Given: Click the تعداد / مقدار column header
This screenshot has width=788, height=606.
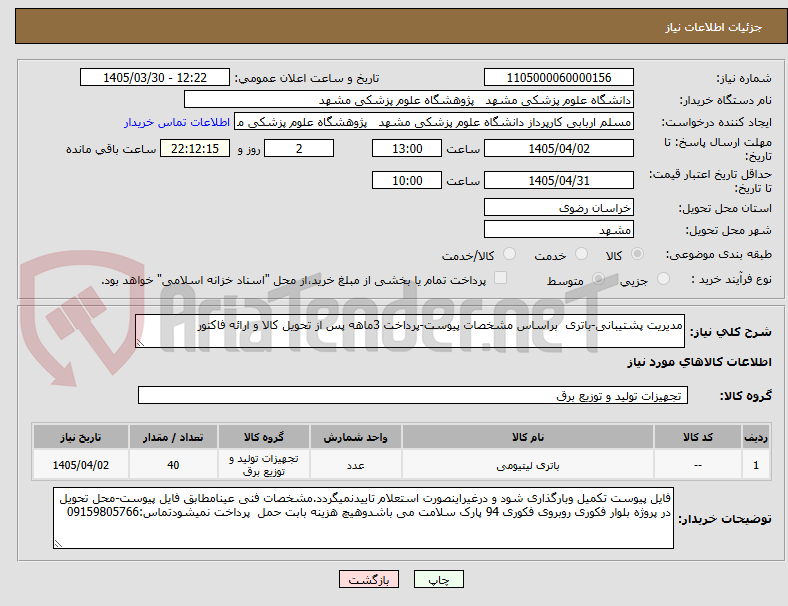Looking at the screenshot, I should coord(173,437).
